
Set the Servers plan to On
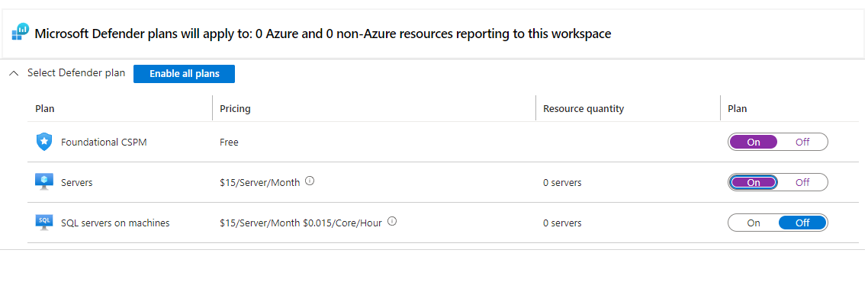coord(754,182)
